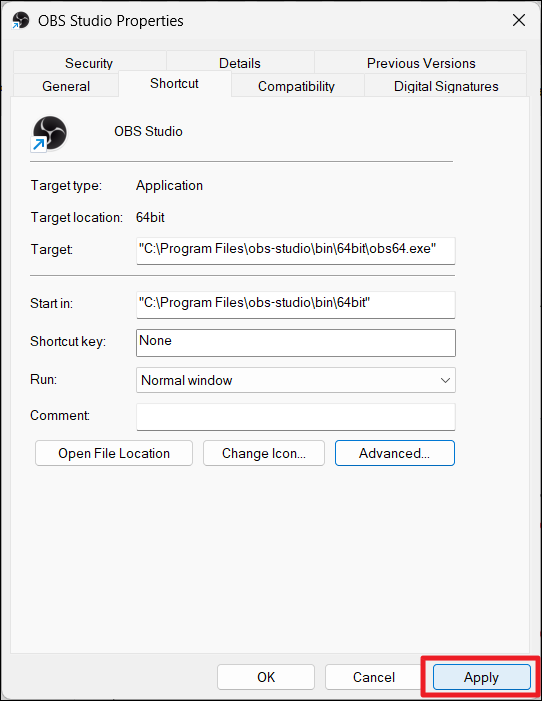
Task: Confirm with the OK button
Action: click(x=266, y=677)
